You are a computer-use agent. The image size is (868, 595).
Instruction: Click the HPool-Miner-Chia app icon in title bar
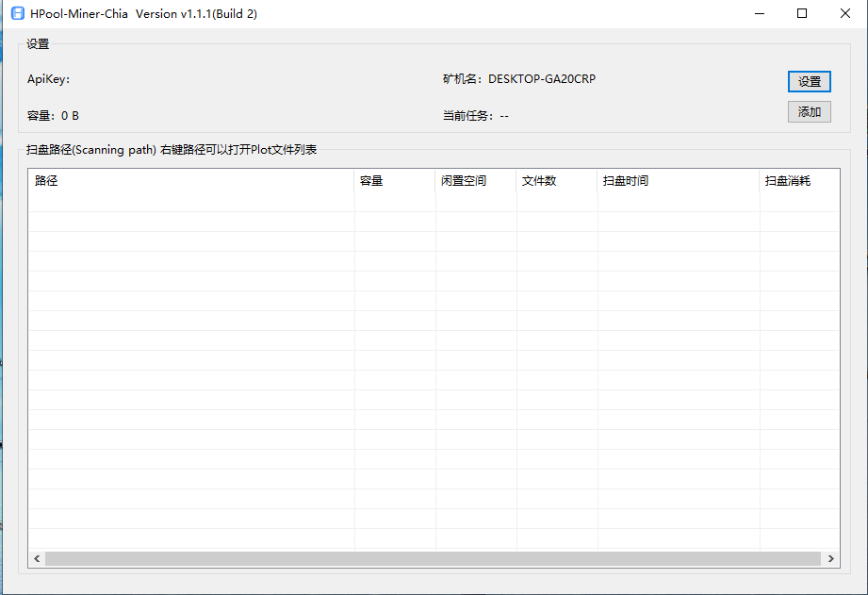pos(17,14)
